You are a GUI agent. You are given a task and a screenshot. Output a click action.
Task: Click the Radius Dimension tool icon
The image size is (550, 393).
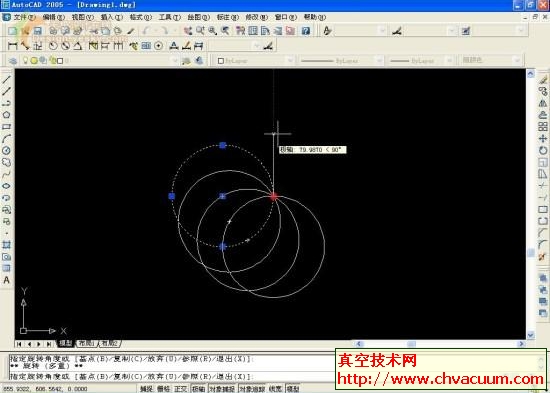point(53,46)
